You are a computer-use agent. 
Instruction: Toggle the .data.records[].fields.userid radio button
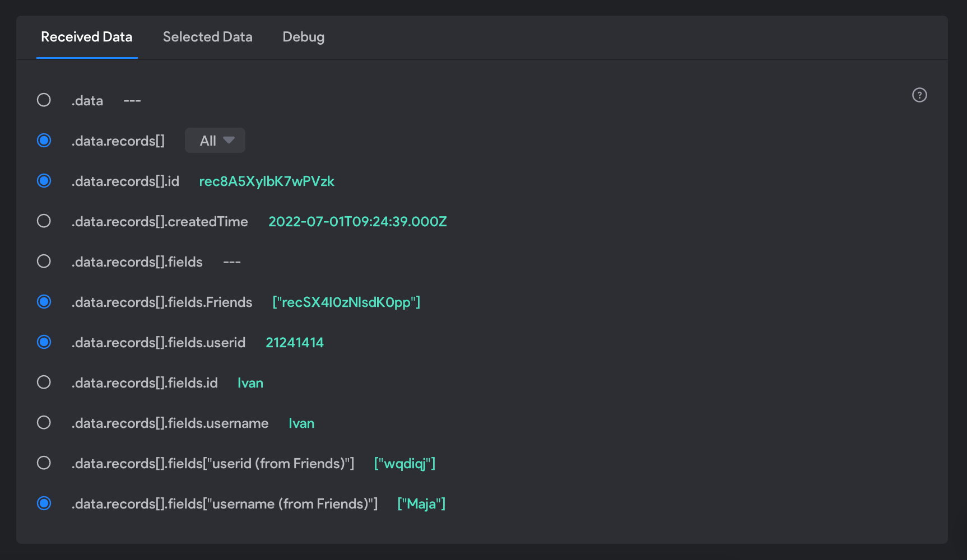(x=44, y=342)
